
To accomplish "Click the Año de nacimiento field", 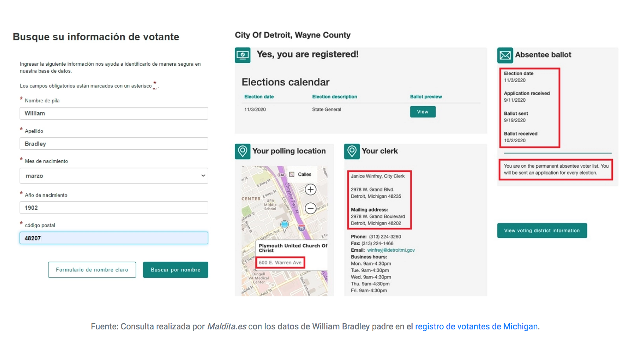I will 114,208.
